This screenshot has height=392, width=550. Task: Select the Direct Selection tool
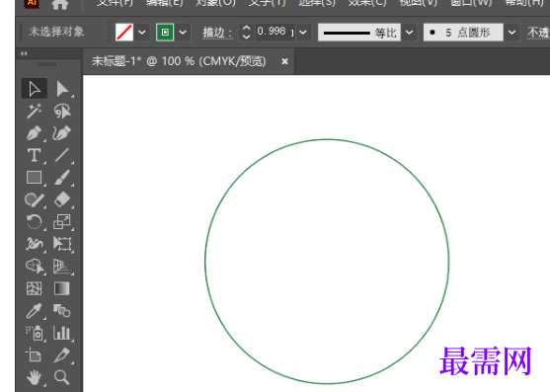[62, 89]
